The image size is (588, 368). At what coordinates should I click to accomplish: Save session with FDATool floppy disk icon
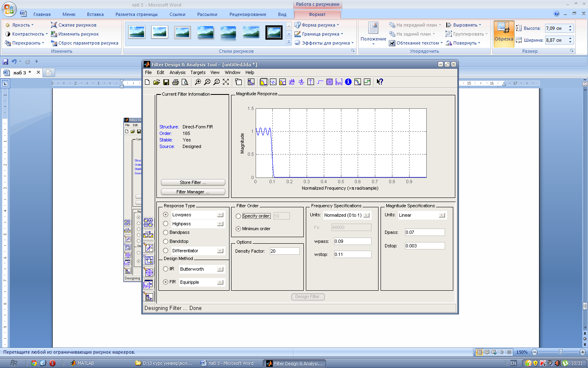pos(166,82)
